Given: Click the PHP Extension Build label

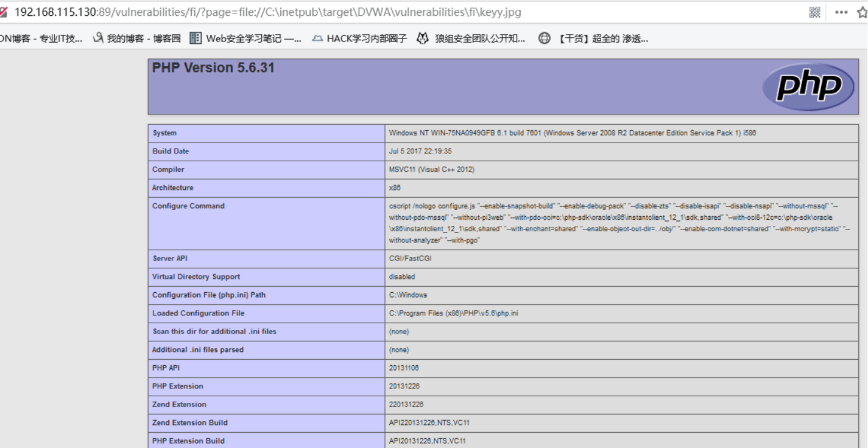Looking at the screenshot, I should point(188,441).
